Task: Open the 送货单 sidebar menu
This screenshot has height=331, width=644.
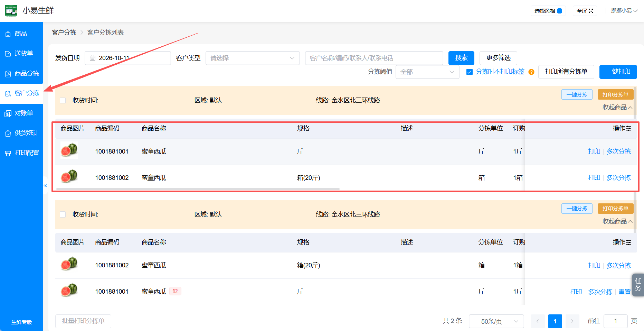Action: tap(21, 53)
